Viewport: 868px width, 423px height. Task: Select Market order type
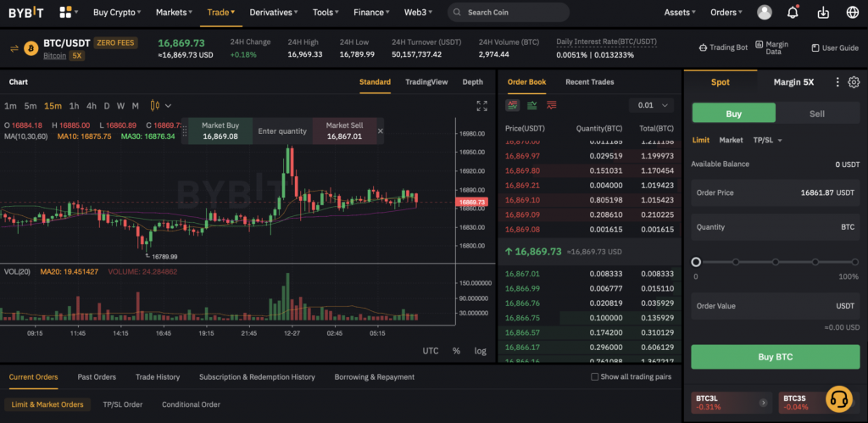pos(731,140)
